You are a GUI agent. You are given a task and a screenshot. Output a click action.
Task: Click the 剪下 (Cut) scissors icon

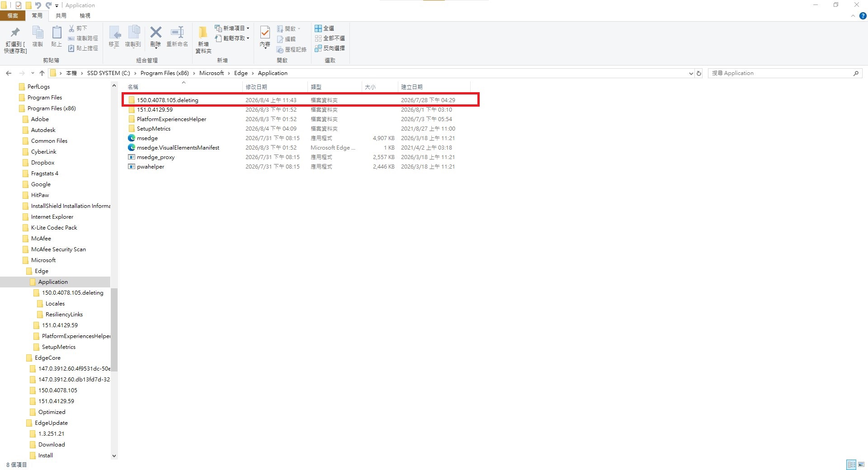pyautogui.click(x=71, y=28)
